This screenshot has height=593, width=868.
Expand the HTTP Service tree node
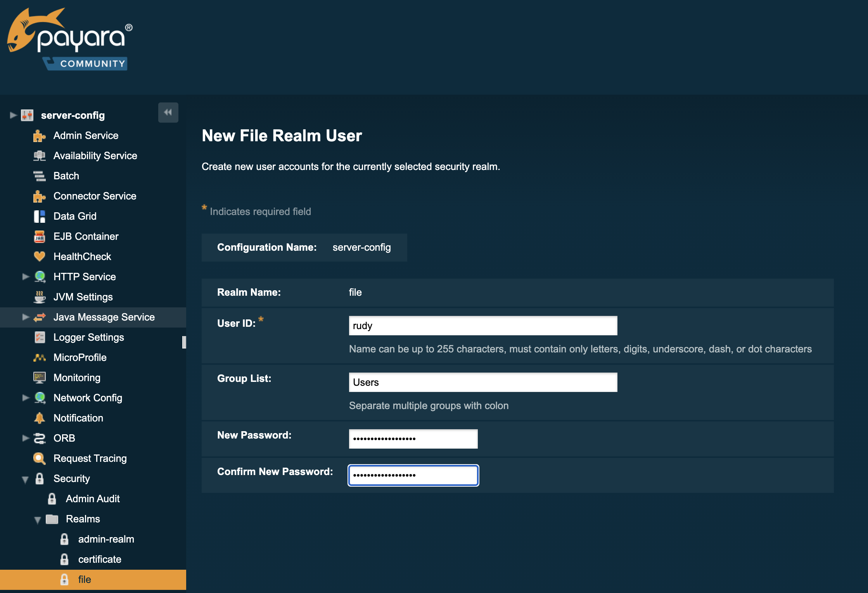(26, 277)
